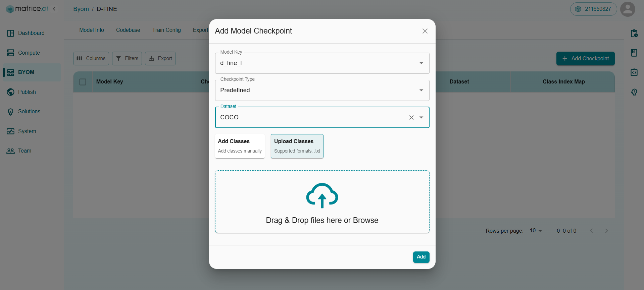Image resolution: width=644 pixels, height=290 pixels.
Task: Open the Columns selector
Action: (x=91, y=58)
